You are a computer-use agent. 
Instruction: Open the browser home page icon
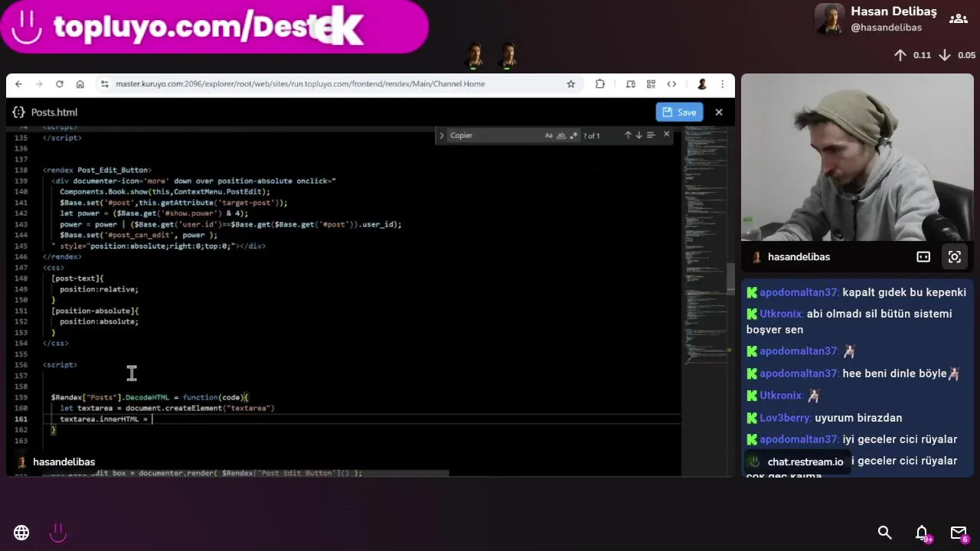(80, 84)
